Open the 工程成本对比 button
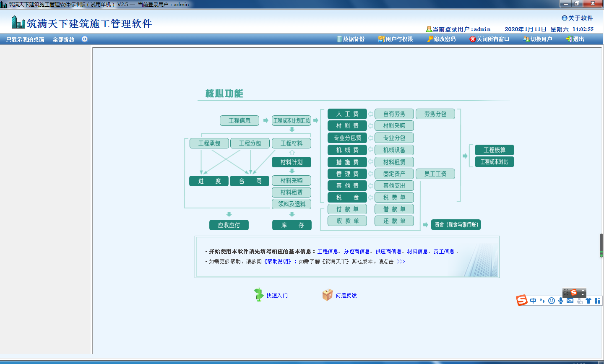Viewport: 604px width, 364px height. click(495, 162)
